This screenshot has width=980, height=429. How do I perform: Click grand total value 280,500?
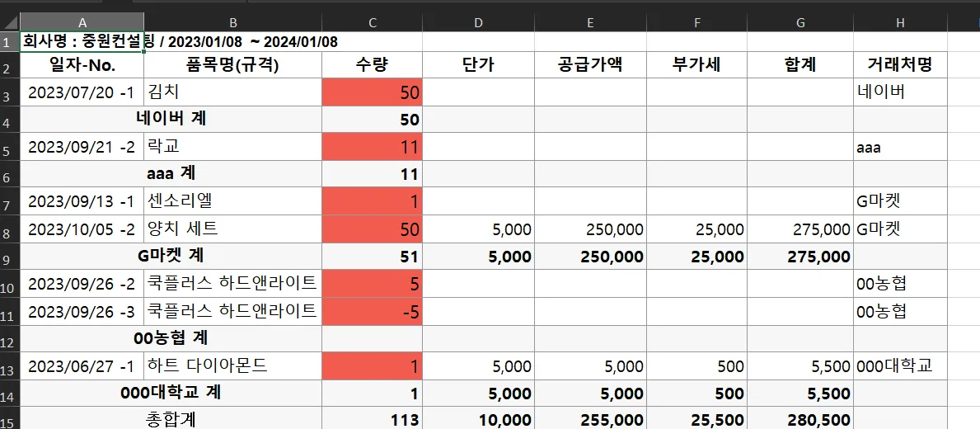tap(800, 419)
